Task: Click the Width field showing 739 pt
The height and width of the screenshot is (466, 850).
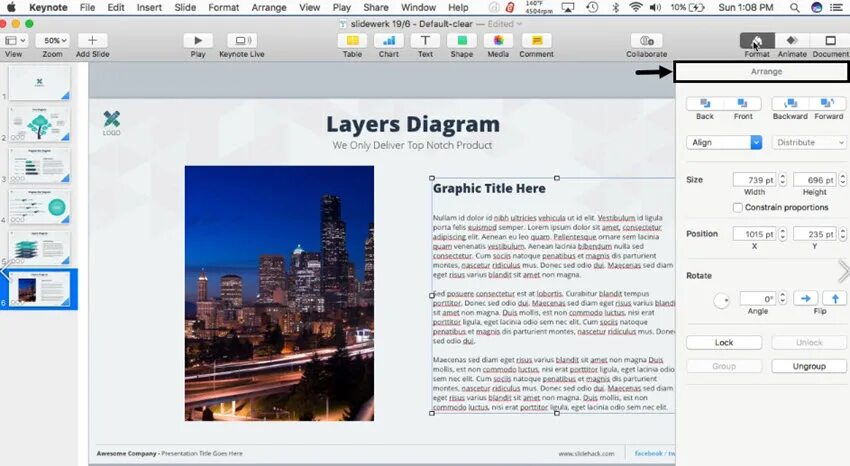Action: [755, 180]
